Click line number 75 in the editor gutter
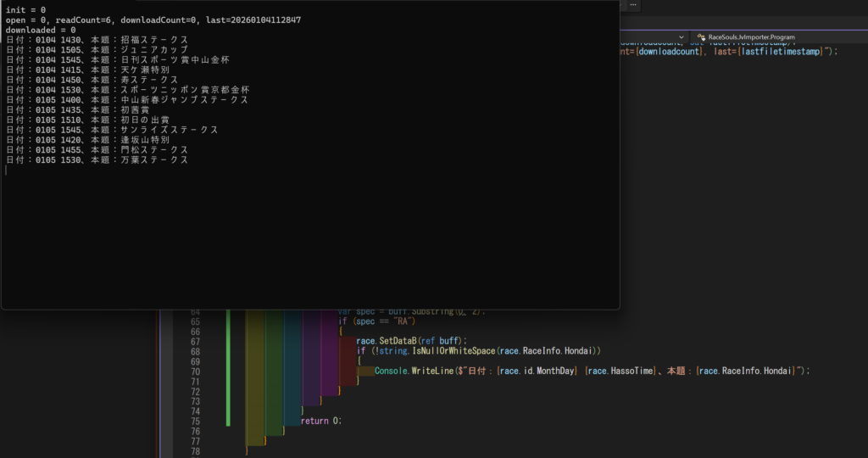This screenshot has height=458, width=868. [195, 422]
